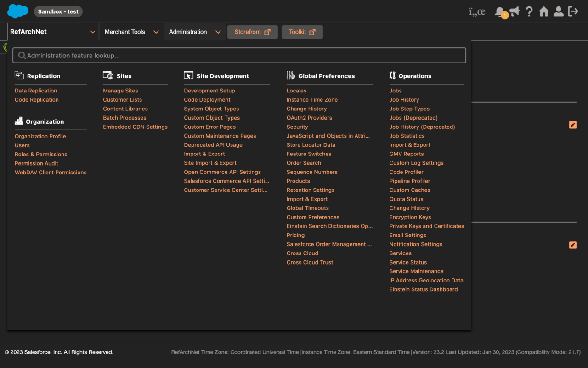Viewport: 588px width, 368px height.
Task: Click the upper orange edit pencil icon
Action: (x=572, y=125)
